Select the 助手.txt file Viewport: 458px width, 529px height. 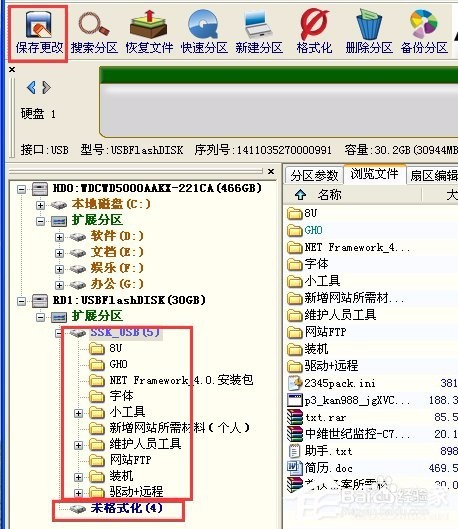pos(328,451)
